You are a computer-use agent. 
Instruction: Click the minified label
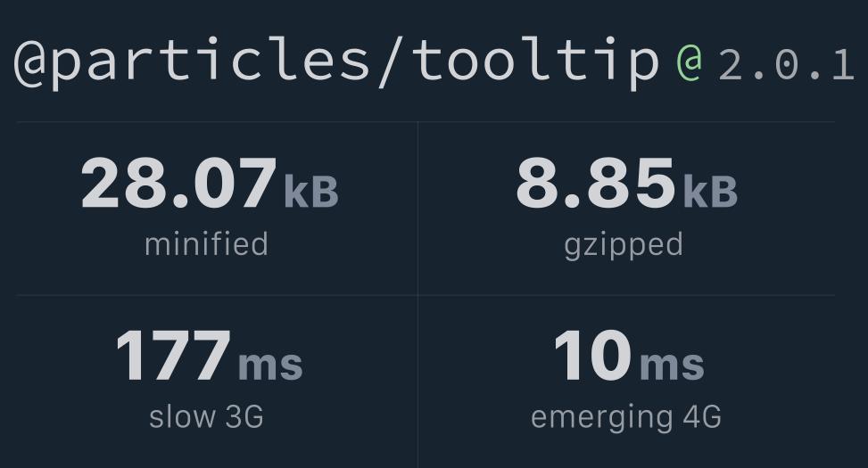[206, 244]
